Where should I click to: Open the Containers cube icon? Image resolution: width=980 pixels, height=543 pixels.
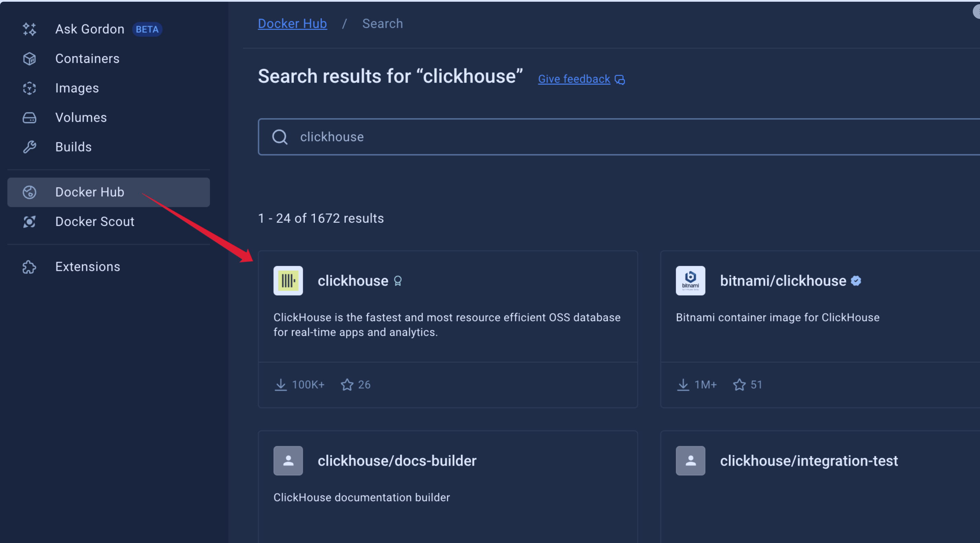pos(29,59)
